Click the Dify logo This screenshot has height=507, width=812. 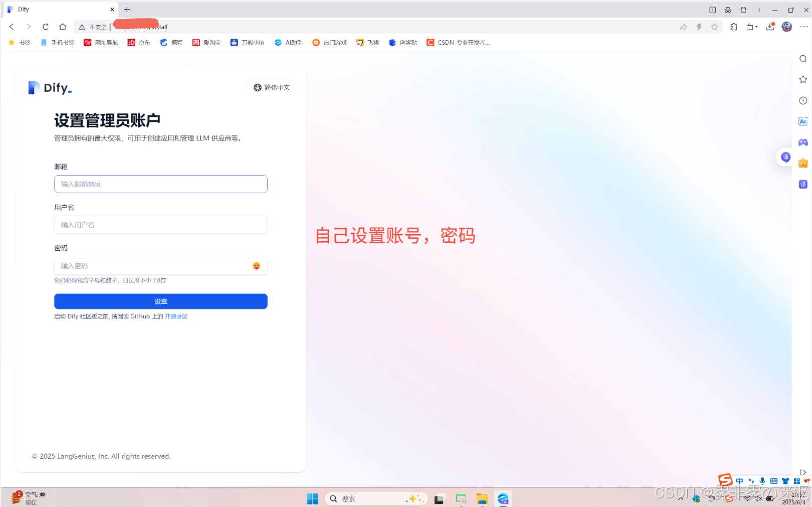point(50,88)
